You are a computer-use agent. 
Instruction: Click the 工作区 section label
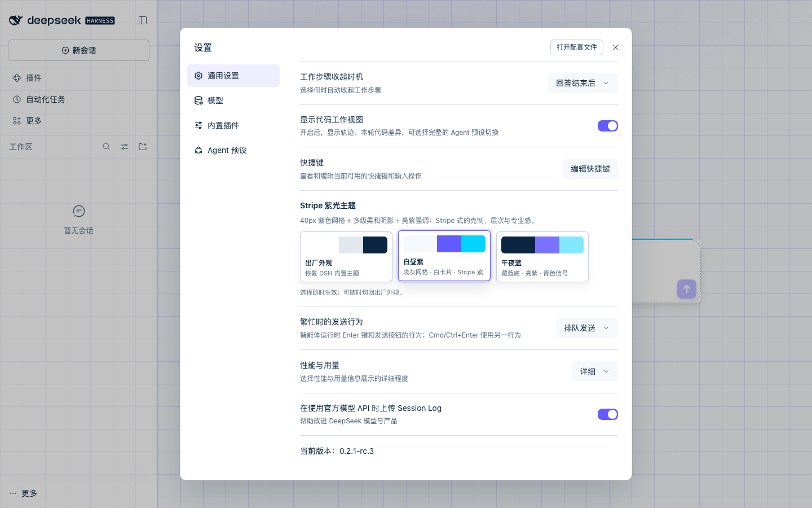coord(21,147)
